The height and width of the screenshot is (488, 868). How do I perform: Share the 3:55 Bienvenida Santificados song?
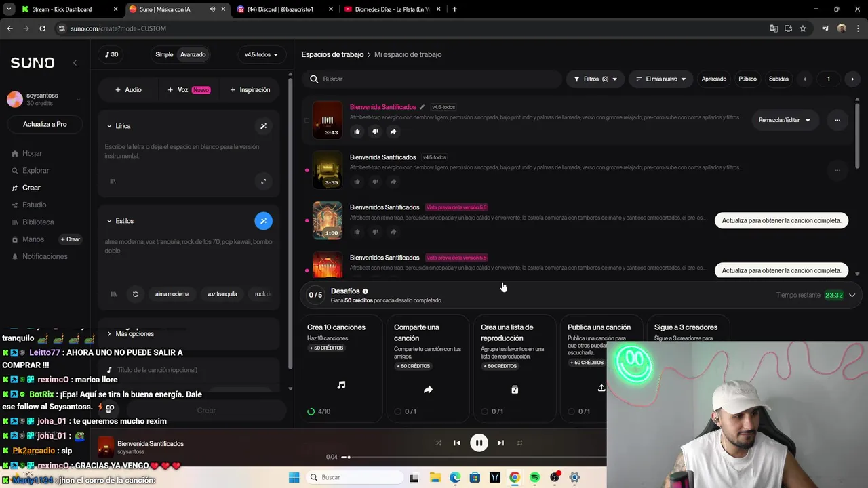click(x=393, y=182)
